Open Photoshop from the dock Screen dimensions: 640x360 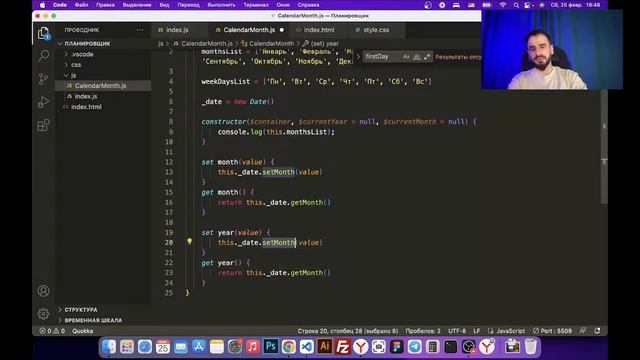pyautogui.click(x=271, y=347)
